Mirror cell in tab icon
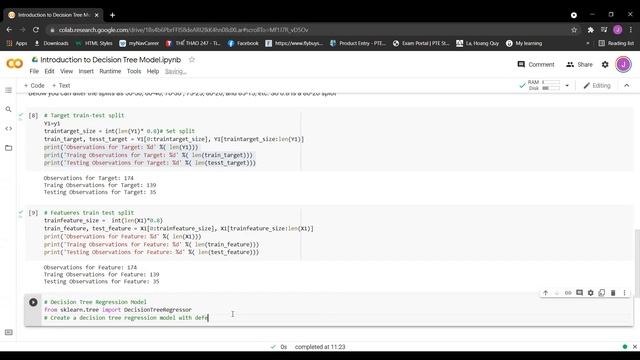The width and height of the screenshot is (640, 360). click(602, 293)
